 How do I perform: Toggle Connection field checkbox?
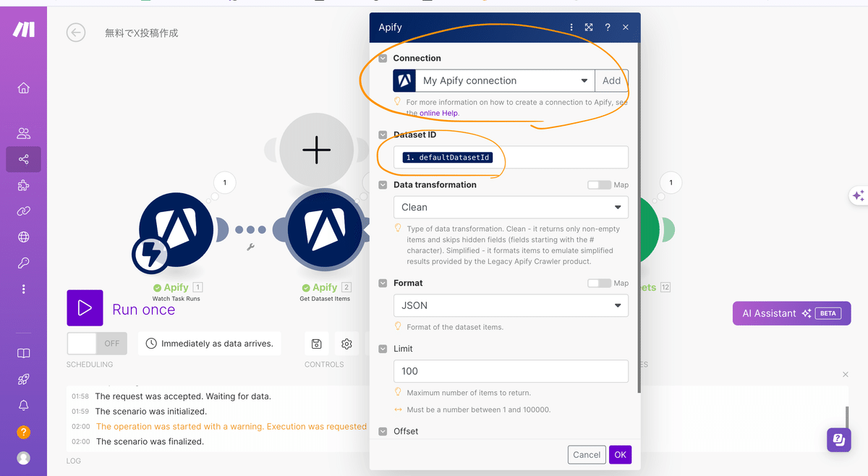coord(383,59)
